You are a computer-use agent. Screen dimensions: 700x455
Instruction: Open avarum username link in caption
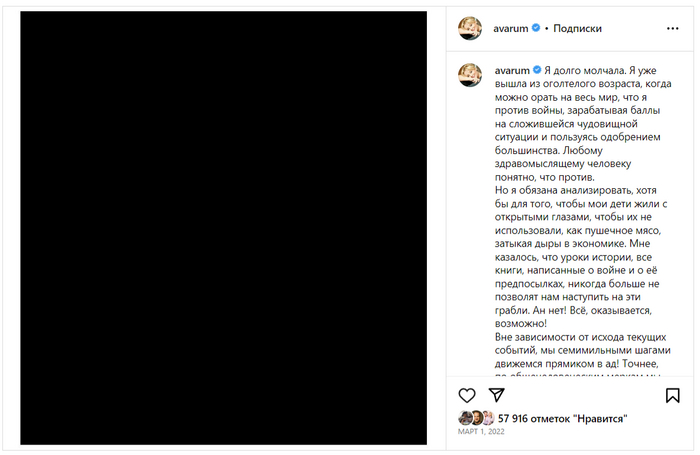coord(510,70)
